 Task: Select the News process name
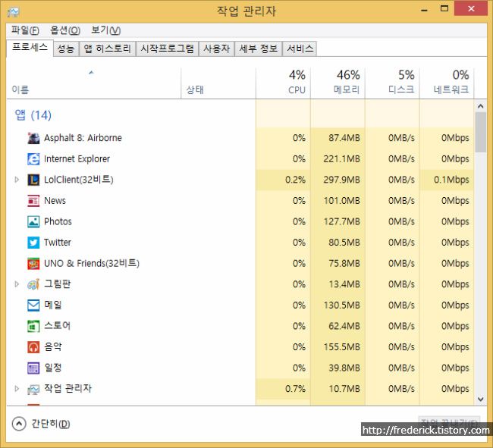[x=55, y=201]
